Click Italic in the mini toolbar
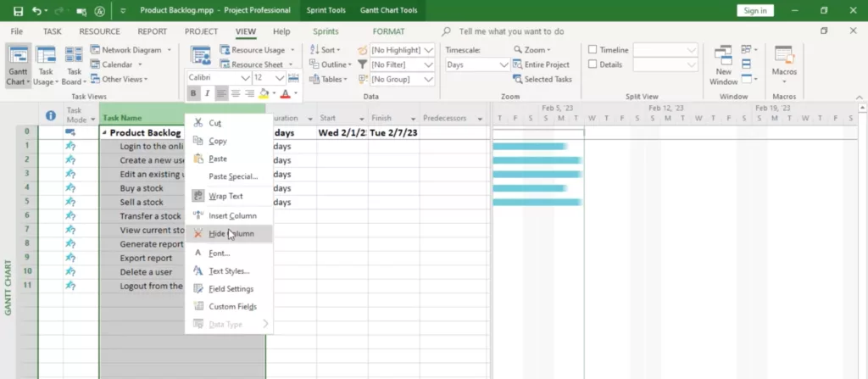This screenshot has height=379, width=868. pos(207,93)
